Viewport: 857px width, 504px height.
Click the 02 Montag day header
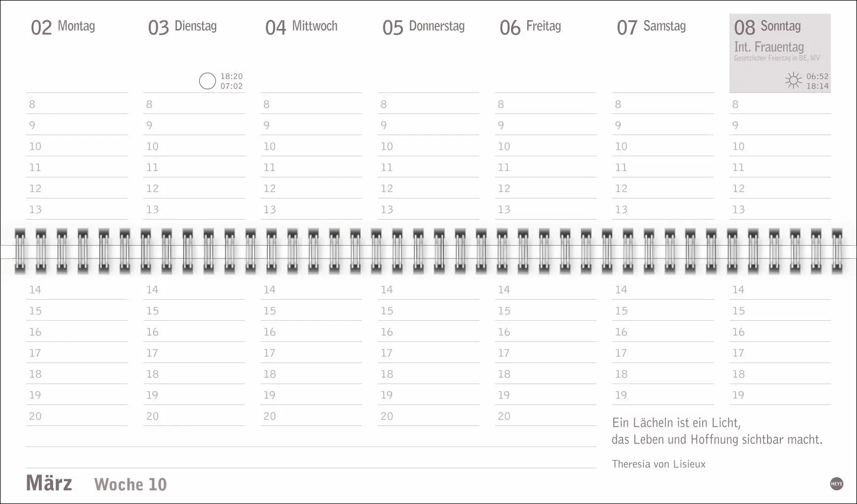pyautogui.click(x=63, y=27)
